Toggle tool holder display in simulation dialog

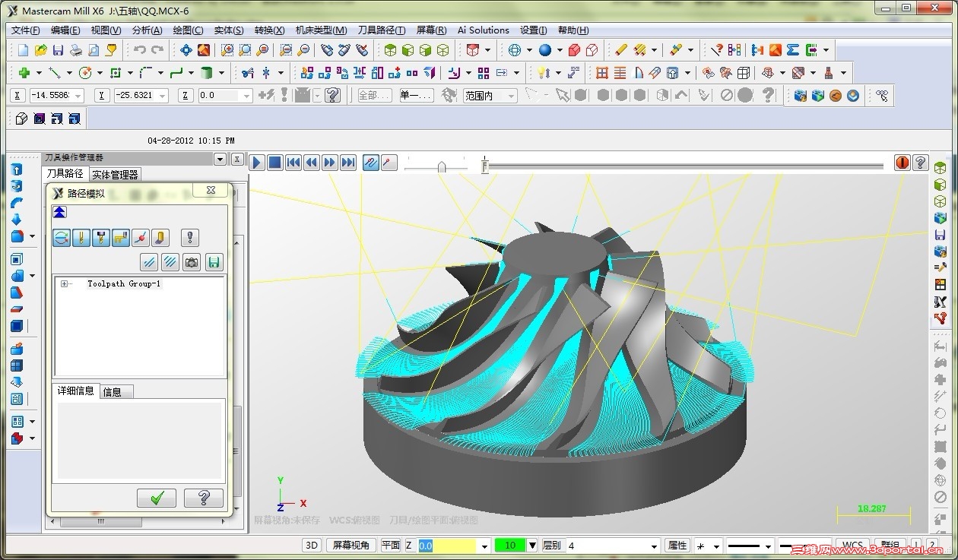pyautogui.click(x=101, y=238)
